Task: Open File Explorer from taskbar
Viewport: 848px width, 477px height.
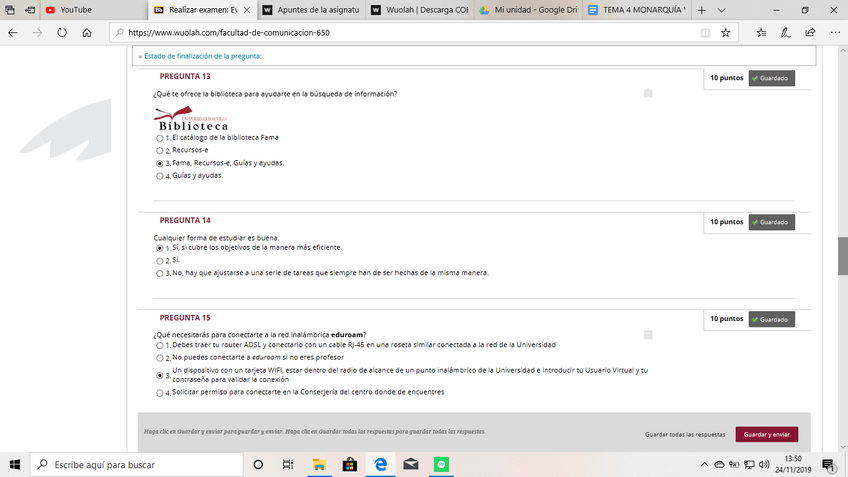Action: (x=319, y=465)
